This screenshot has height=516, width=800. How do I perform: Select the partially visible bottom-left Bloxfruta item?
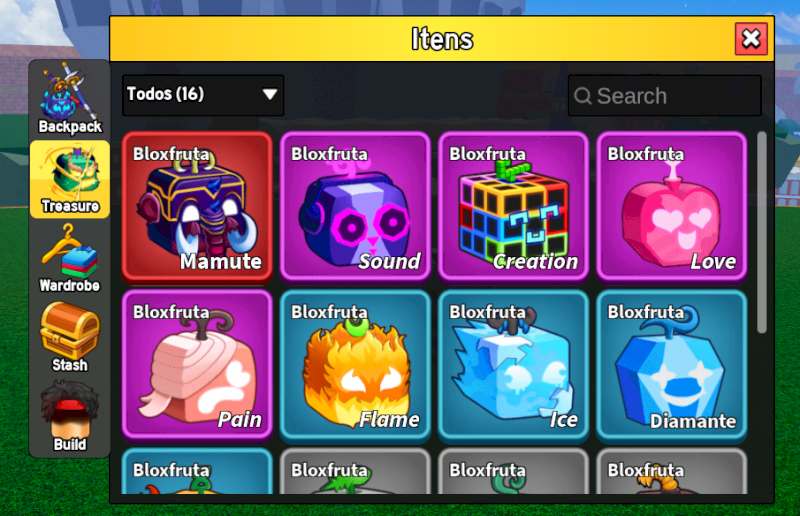(197, 471)
